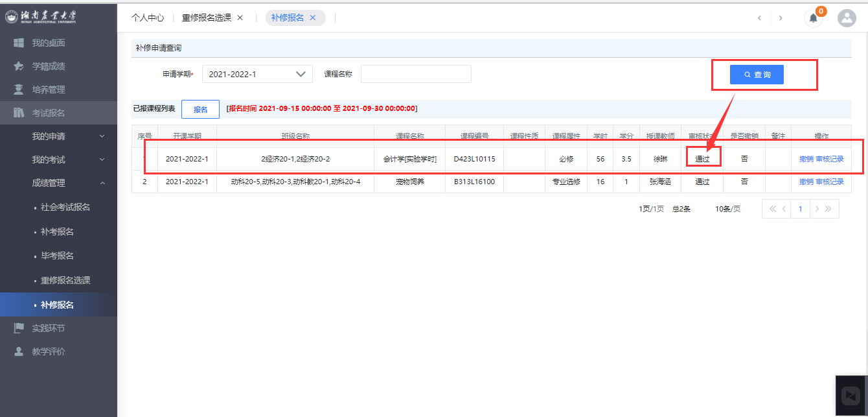The height and width of the screenshot is (417, 868).
Task: Expand the 我的考试 sidebar submenu
Action: [102, 160]
